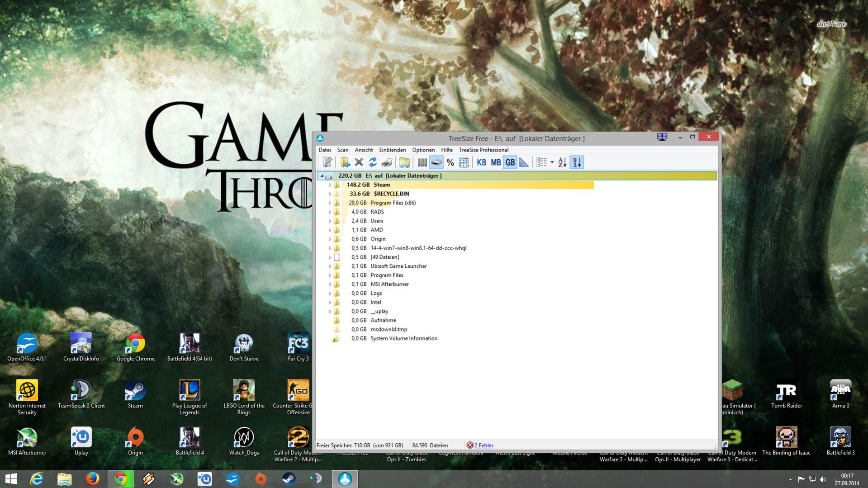Launch Battlefield 3 desktop shortcut
The image size is (868, 488).
(840, 442)
